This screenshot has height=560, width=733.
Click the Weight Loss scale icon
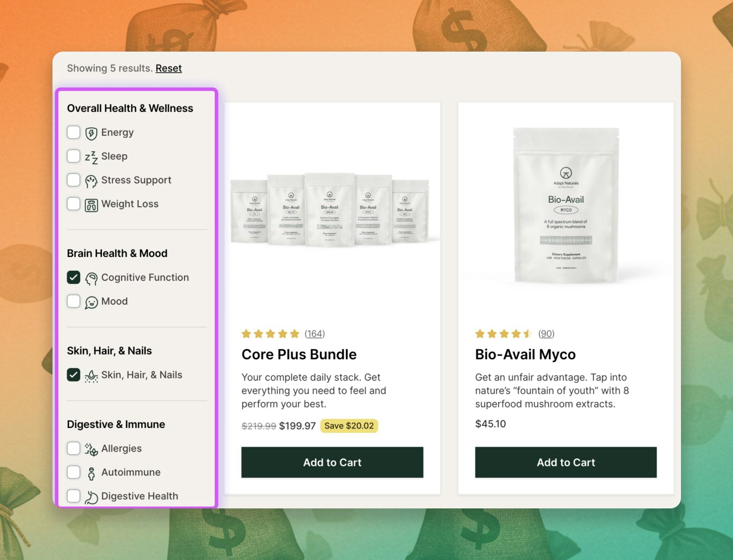pos(91,205)
